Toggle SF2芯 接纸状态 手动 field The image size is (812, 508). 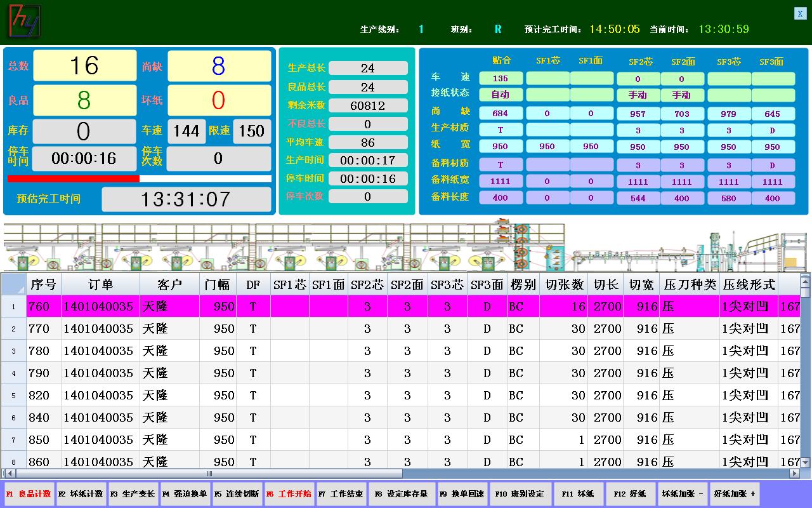tap(638, 95)
